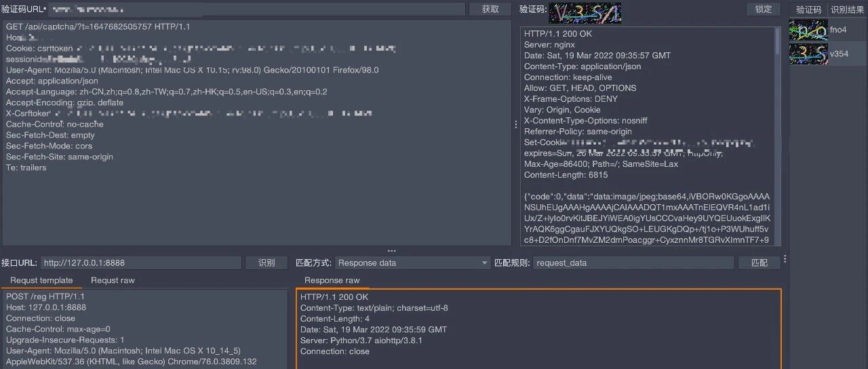
Task: Open the 匹配方式 Response data dropdown
Action: point(412,263)
